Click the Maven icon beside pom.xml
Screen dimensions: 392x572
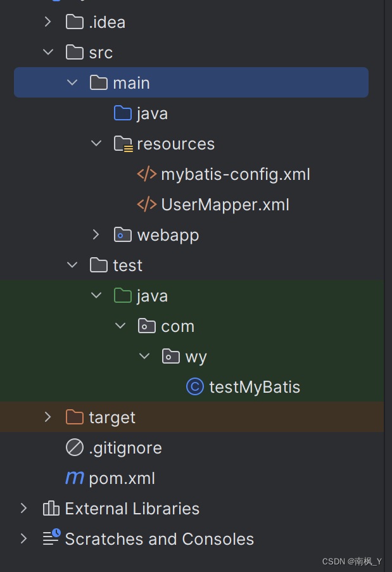click(75, 478)
